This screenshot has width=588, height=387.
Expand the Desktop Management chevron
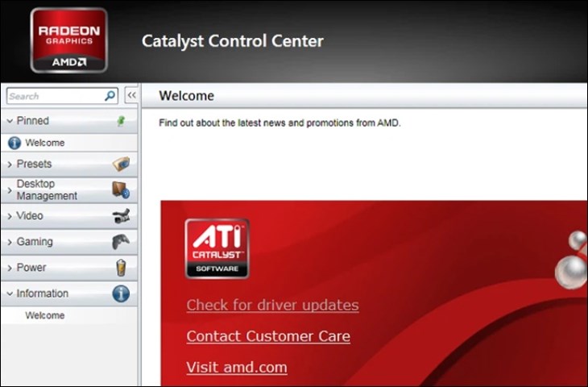(10, 190)
